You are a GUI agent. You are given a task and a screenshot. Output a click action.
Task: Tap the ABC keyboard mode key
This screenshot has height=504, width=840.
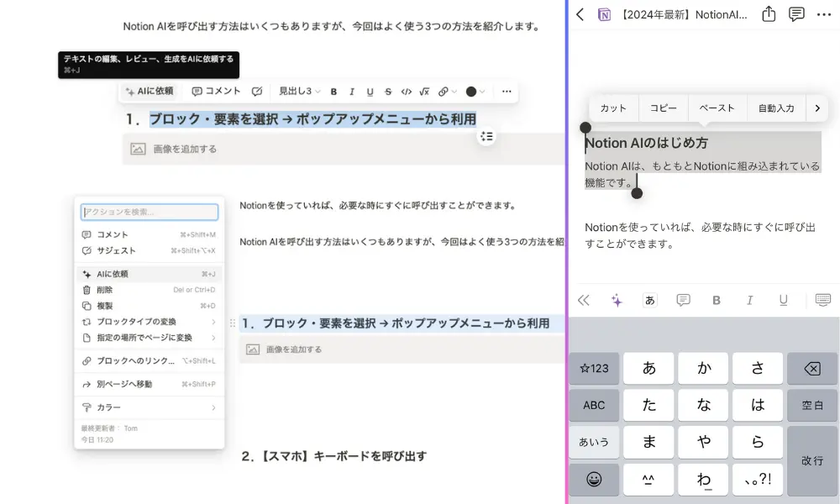594,406
